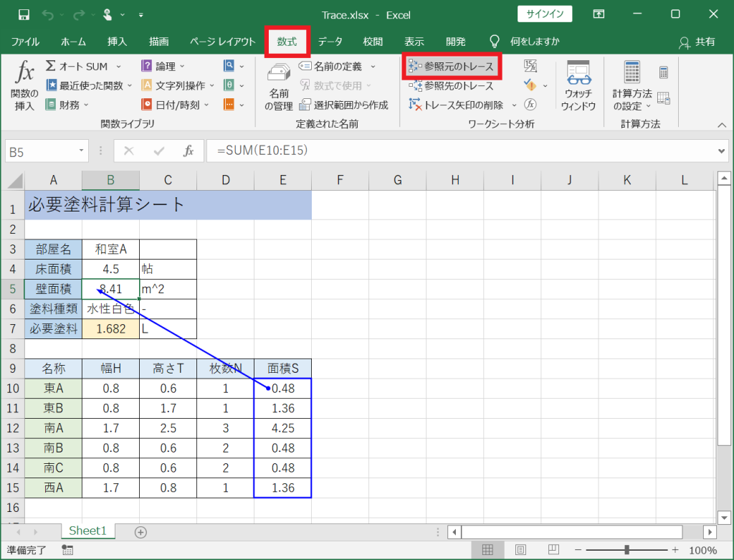
Task: Click the error checking icon
Action: [530, 85]
